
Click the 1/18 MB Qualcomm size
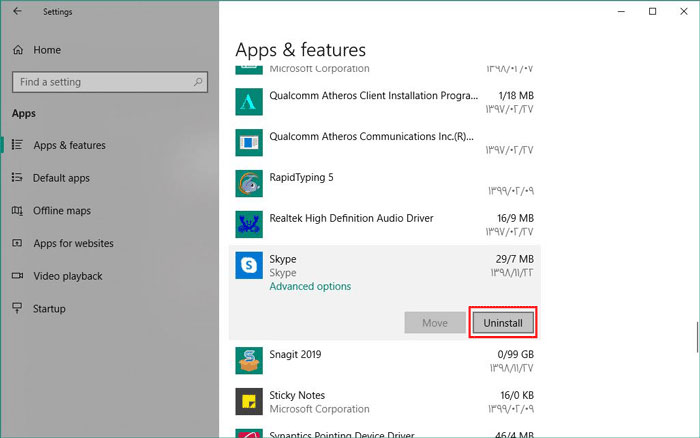click(x=516, y=96)
